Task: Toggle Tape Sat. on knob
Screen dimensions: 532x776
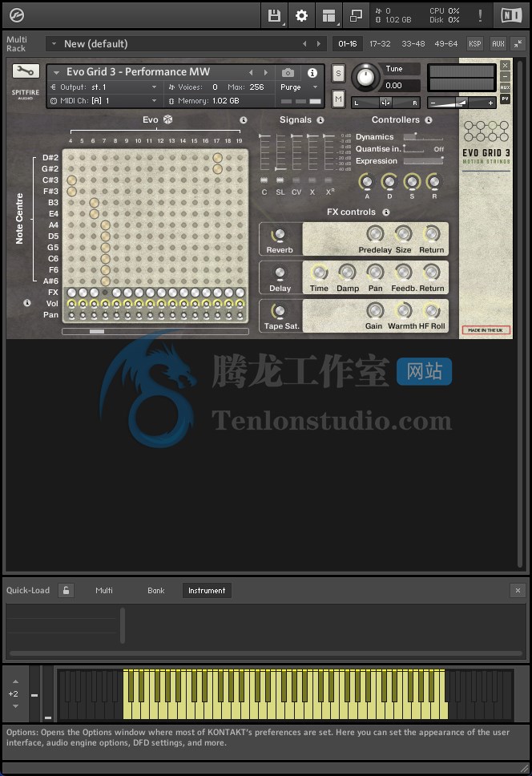Action: [279, 311]
